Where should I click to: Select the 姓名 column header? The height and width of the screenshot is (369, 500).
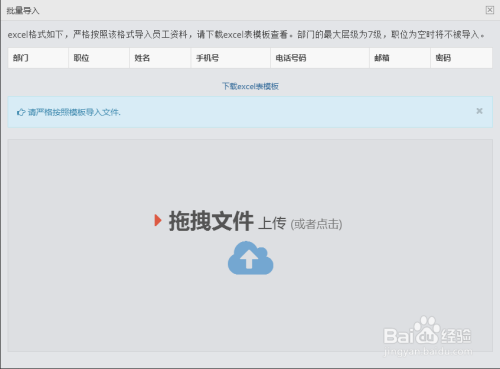click(x=160, y=58)
